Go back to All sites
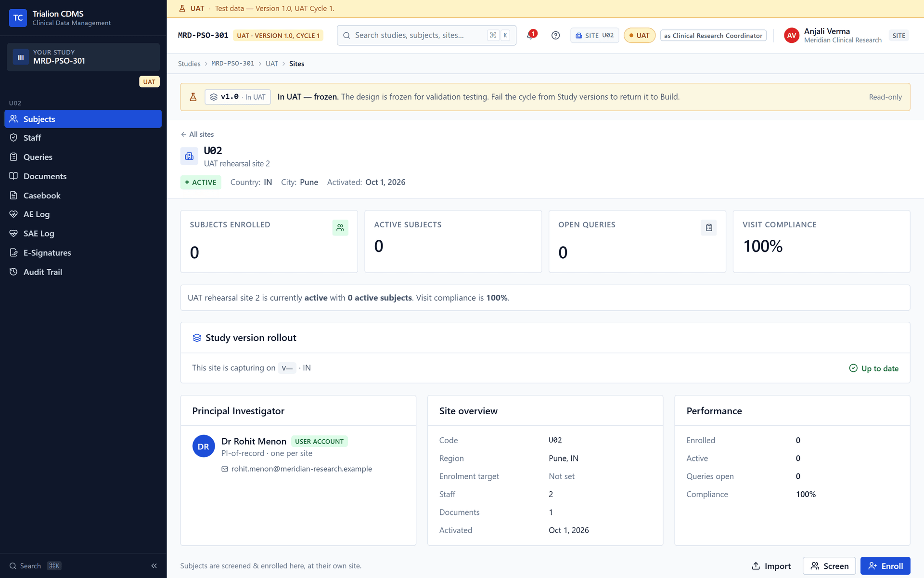 pos(197,134)
